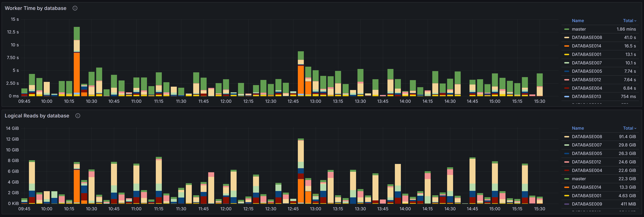
Task: Click the green master series marker in Worker Time legend
Action: tap(568, 29)
